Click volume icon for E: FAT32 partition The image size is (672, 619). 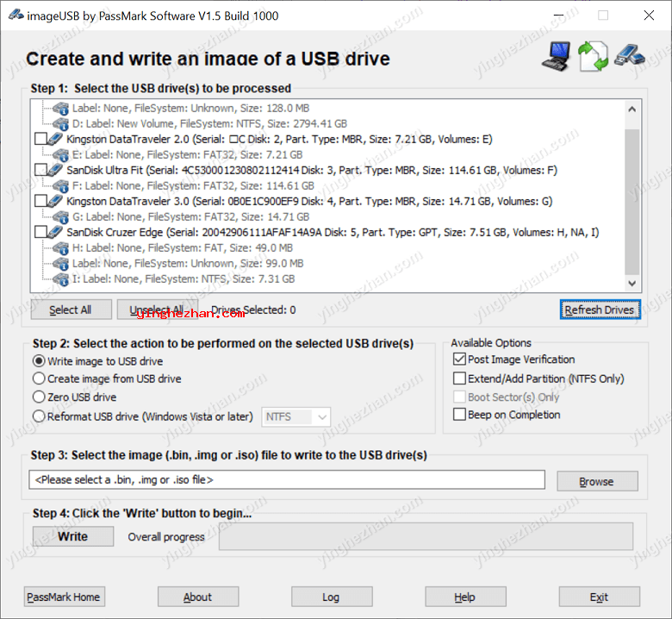61,154
